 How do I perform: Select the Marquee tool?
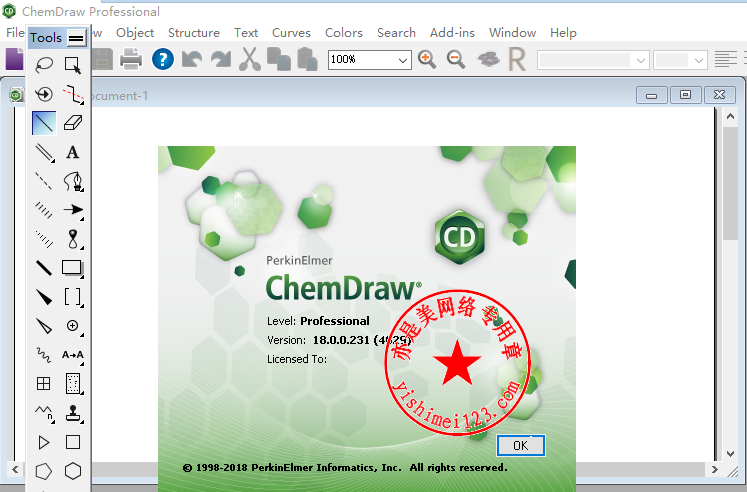[73, 64]
